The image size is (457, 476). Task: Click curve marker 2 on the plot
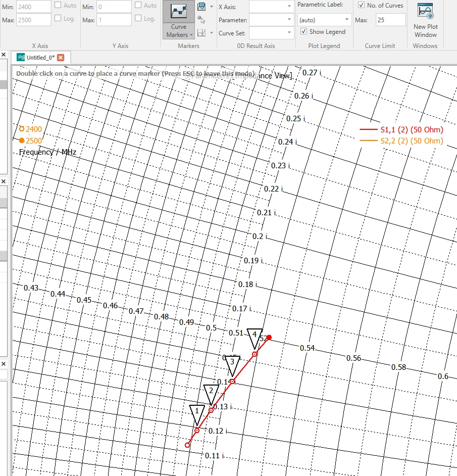[x=211, y=394]
